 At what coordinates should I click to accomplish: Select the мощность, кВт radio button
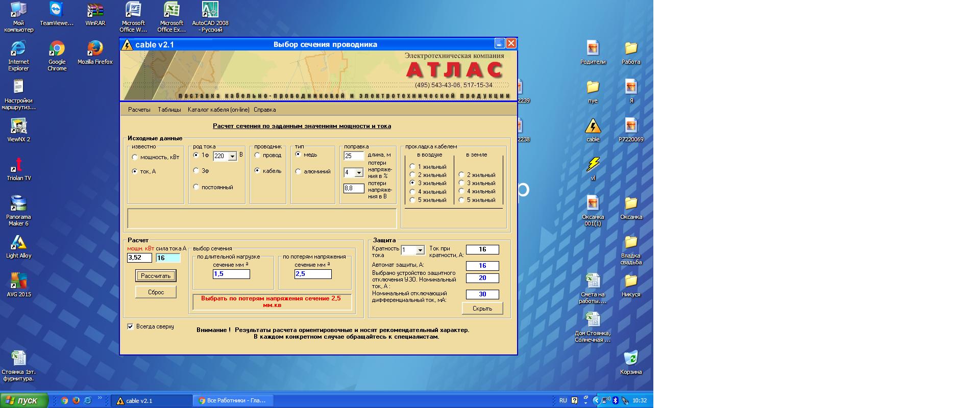coord(135,157)
